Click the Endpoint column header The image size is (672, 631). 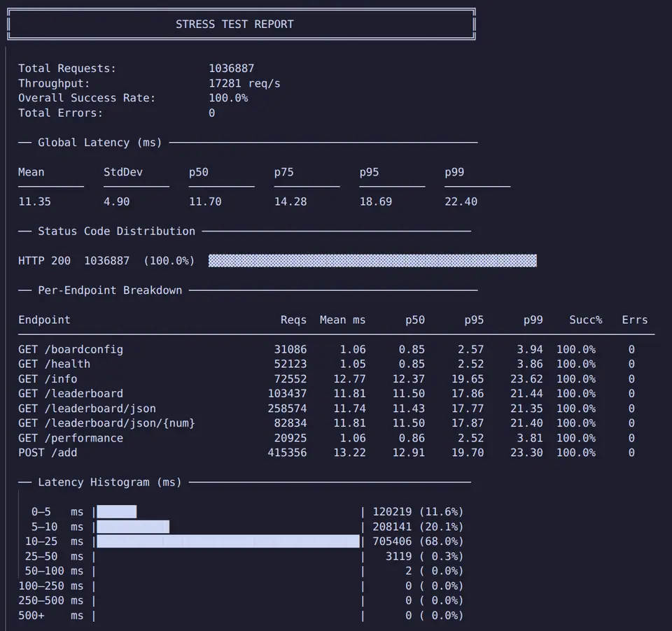coord(44,320)
